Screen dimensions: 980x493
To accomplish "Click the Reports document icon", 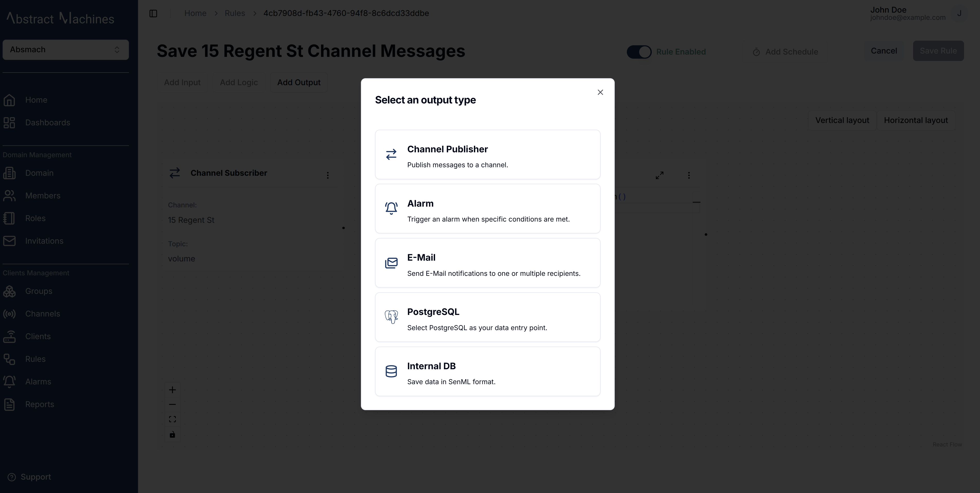I will [x=9, y=404].
